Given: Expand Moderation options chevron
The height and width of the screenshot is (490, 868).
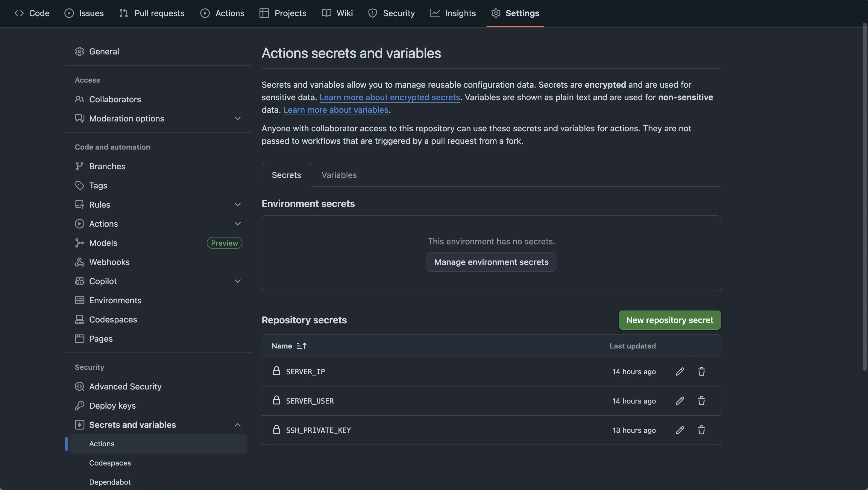Looking at the screenshot, I should coord(238,118).
